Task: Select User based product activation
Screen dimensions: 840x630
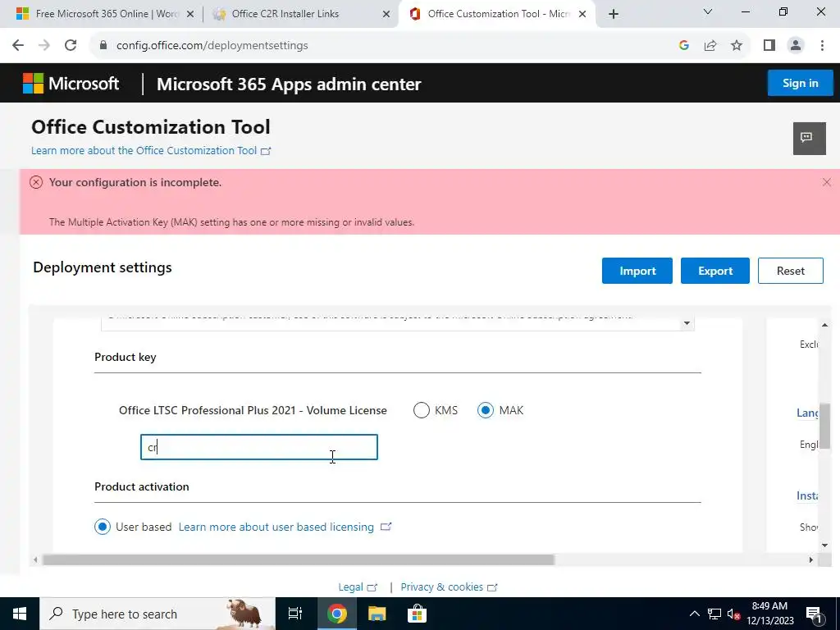Action: click(x=103, y=527)
